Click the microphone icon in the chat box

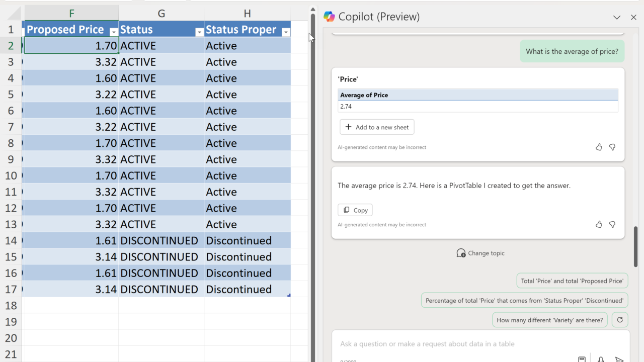(x=601, y=359)
